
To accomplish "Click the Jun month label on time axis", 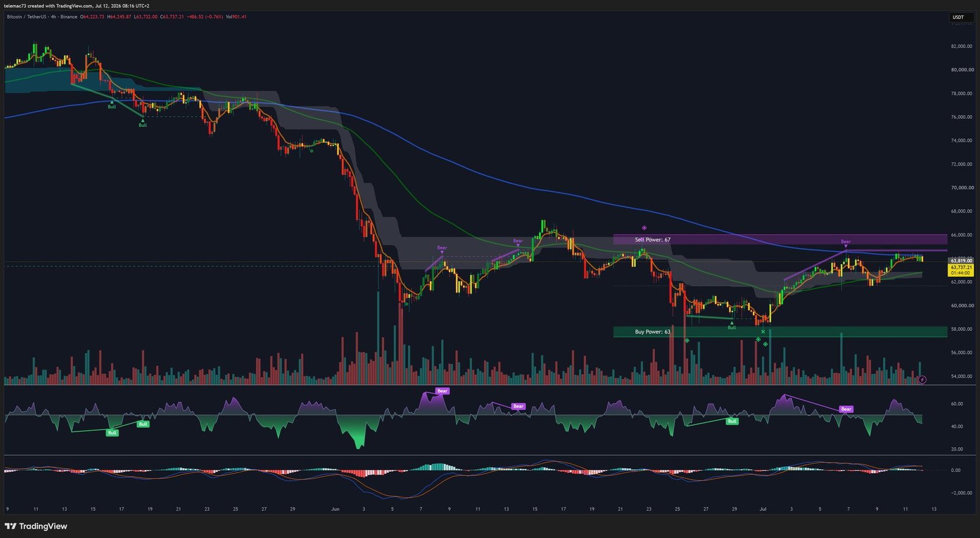I will tap(334, 509).
